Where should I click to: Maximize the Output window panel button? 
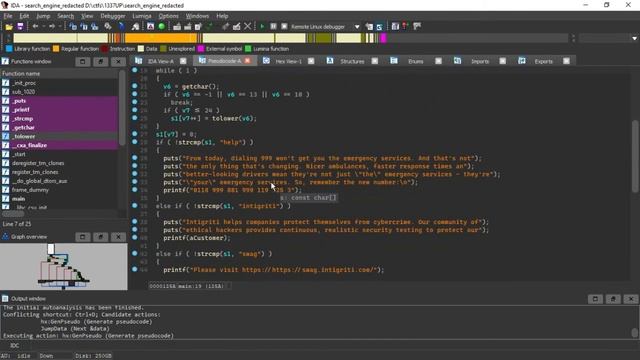(595, 299)
